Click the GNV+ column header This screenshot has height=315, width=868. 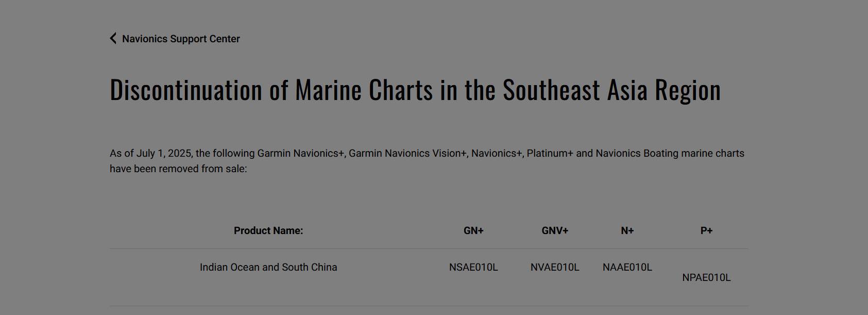[x=555, y=231]
